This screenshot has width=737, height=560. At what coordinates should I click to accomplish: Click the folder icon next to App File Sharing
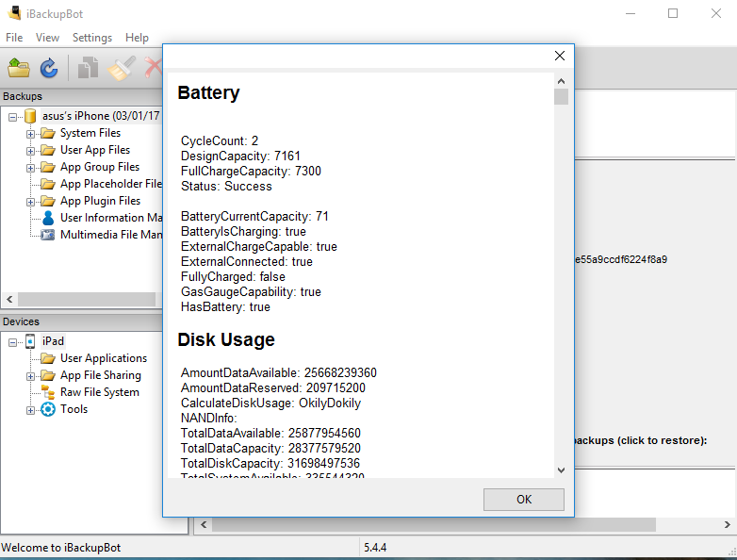coord(48,375)
